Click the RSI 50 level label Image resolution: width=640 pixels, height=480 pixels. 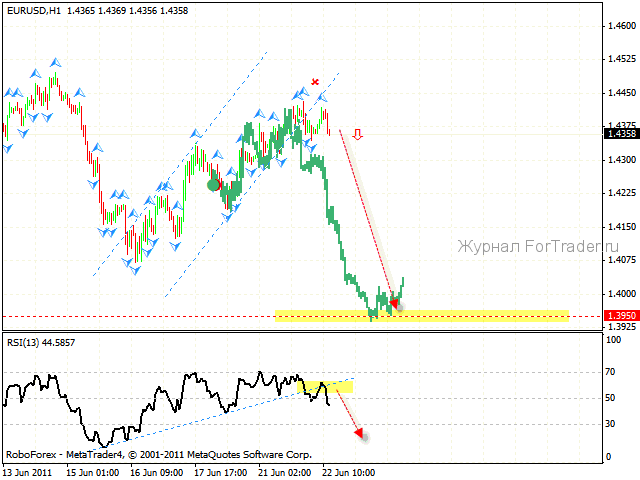pos(610,398)
